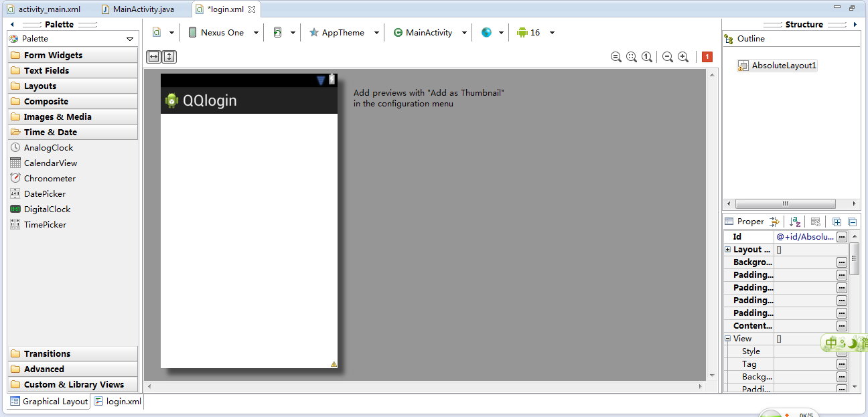
Task: Open the Palette options dropdown
Action: (130, 39)
